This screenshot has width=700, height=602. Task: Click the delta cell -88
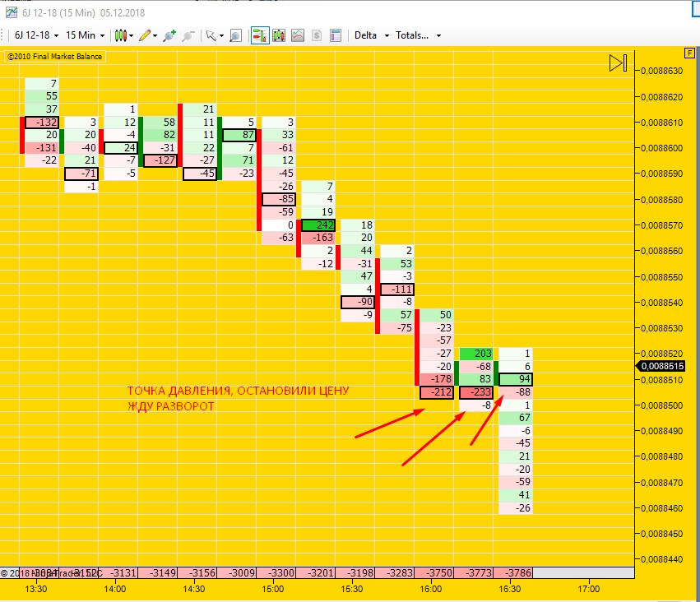pyautogui.click(x=516, y=392)
